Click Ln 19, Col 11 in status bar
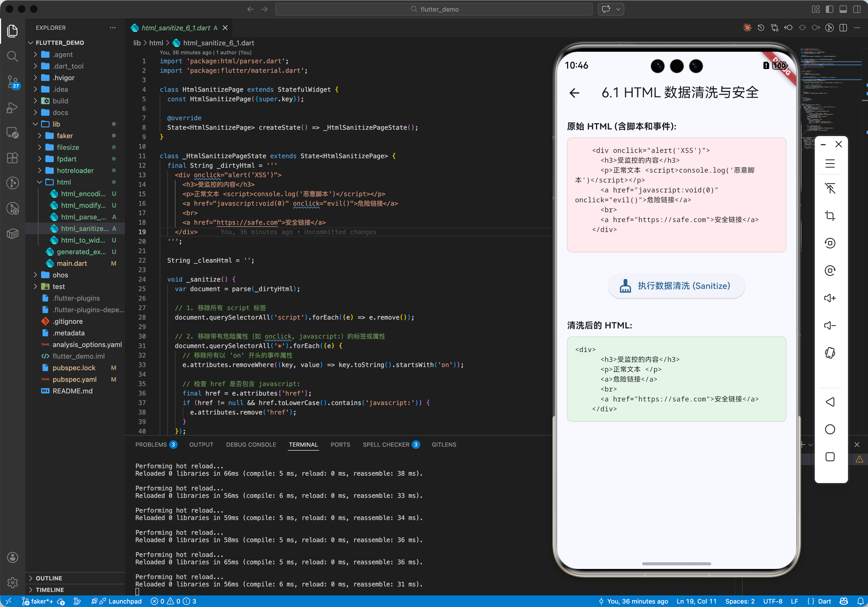 point(696,601)
